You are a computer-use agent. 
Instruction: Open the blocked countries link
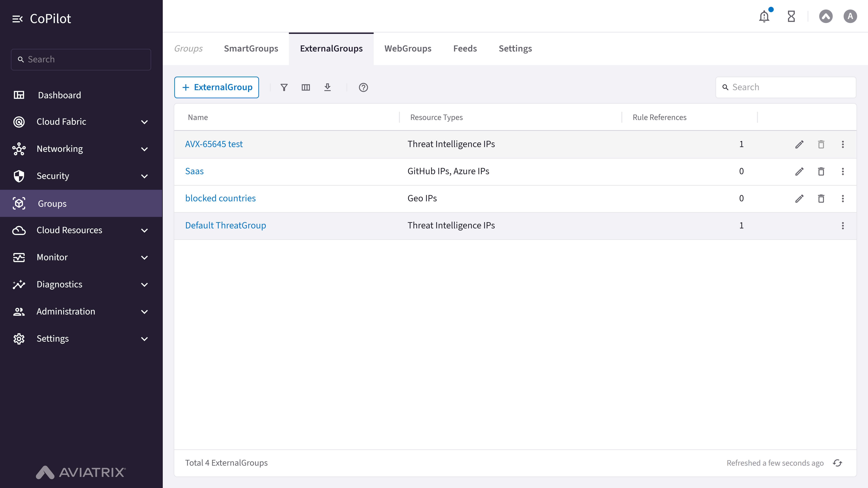click(220, 199)
